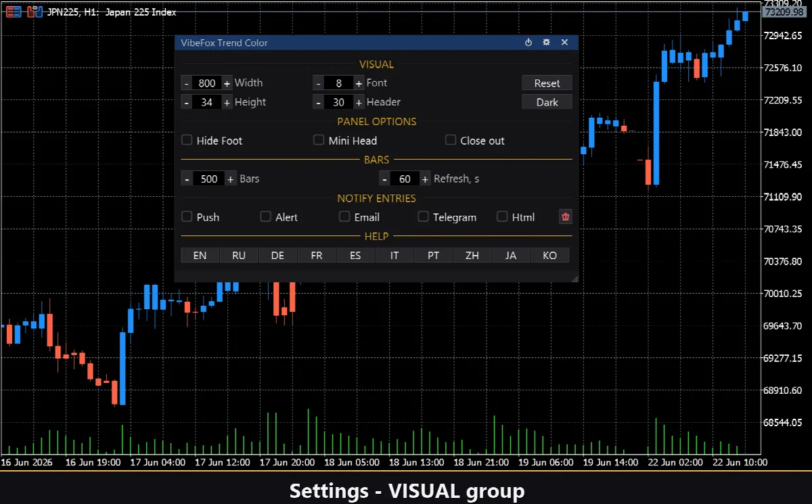Click the power icon in VibeFox header
This screenshot has width=812, height=504.
click(x=528, y=43)
